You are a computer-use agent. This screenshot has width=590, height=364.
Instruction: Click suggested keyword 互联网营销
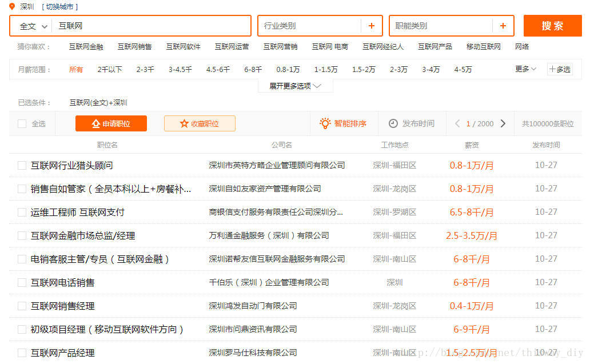[x=280, y=47]
